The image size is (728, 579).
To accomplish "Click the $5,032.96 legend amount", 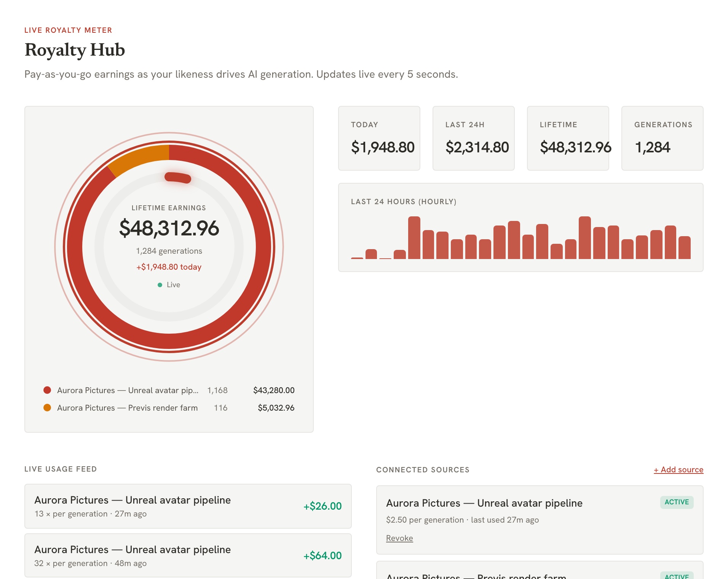I will click(276, 408).
